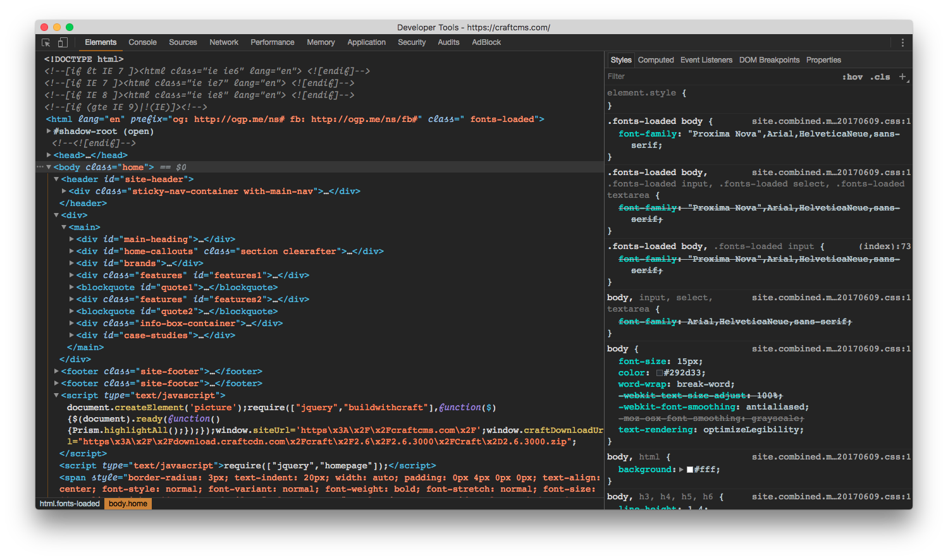Toggle the .cls element classes button
The height and width of the screenshot is (560, 948).
click(880, 77)
